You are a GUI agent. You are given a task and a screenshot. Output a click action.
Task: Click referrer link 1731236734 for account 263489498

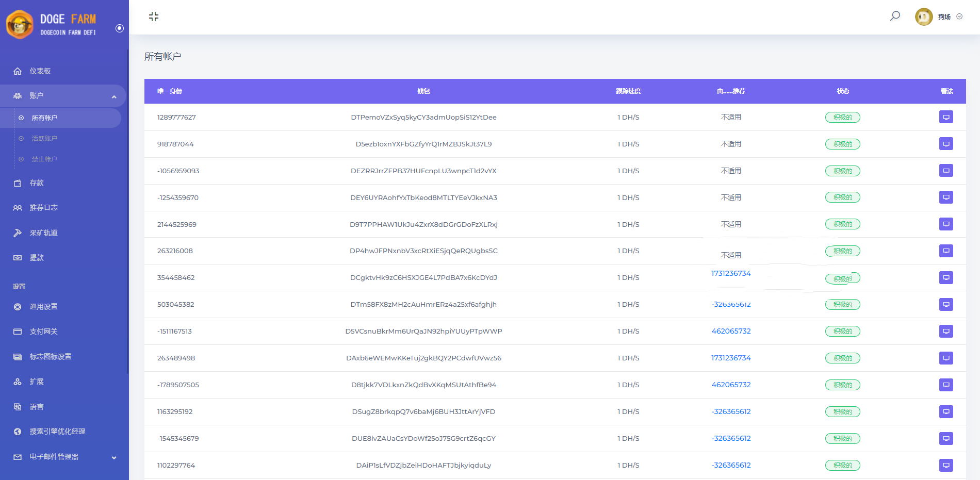731,358
